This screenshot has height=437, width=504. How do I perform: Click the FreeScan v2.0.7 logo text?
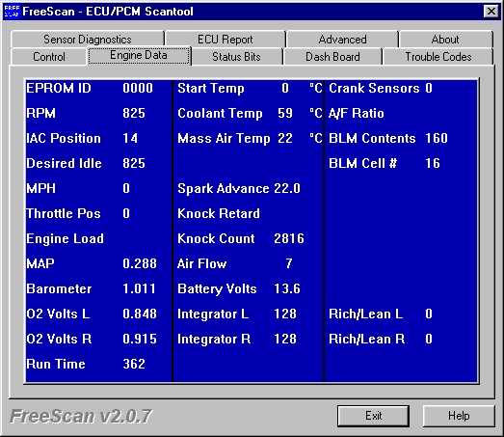pyautogui.click(x=80, y=416)
